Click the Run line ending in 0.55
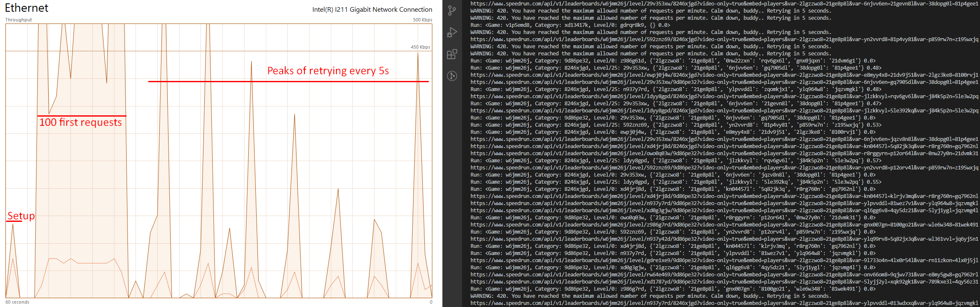The height and width of the screenshot is (307, 980). (x=676, y=182)
